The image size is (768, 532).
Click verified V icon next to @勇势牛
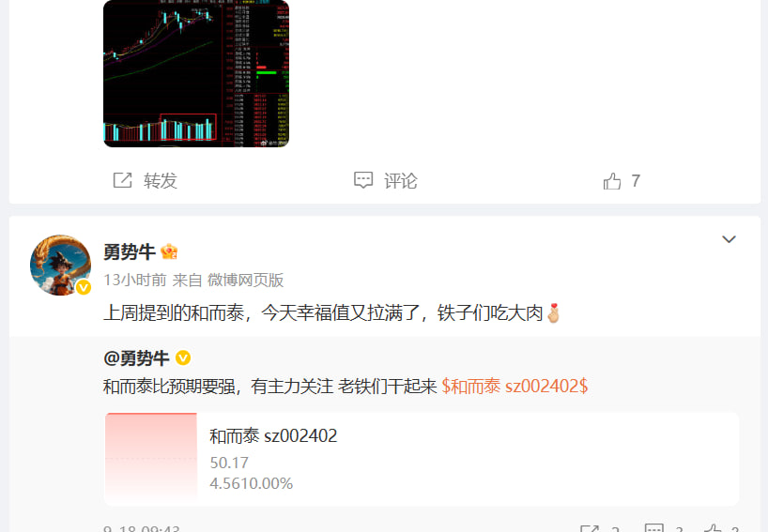(183, 358)
